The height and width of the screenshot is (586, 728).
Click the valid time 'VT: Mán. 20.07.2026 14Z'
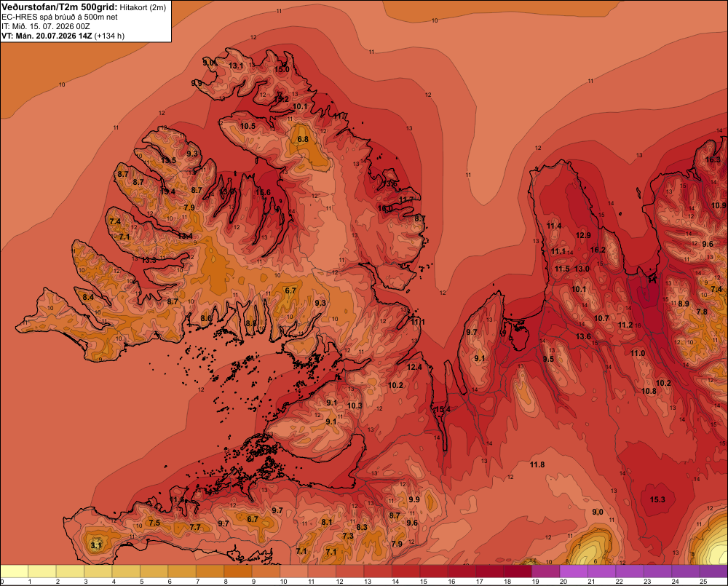(47, 36)
